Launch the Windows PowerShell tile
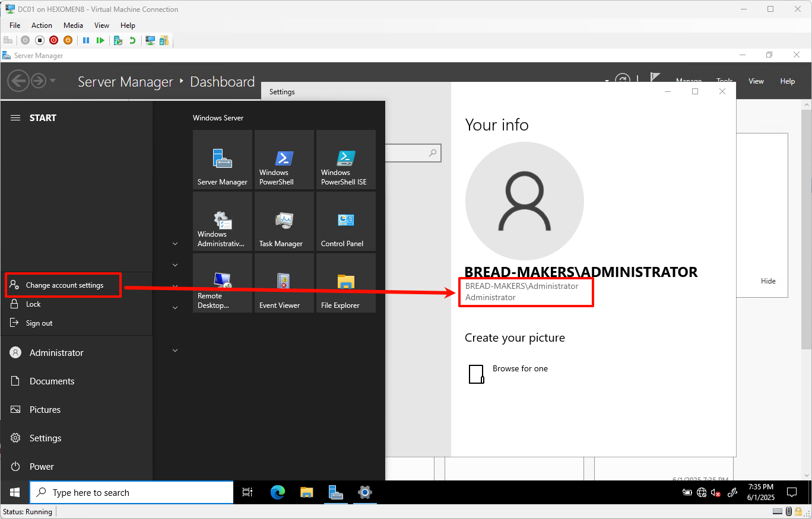 click(284, 160)
